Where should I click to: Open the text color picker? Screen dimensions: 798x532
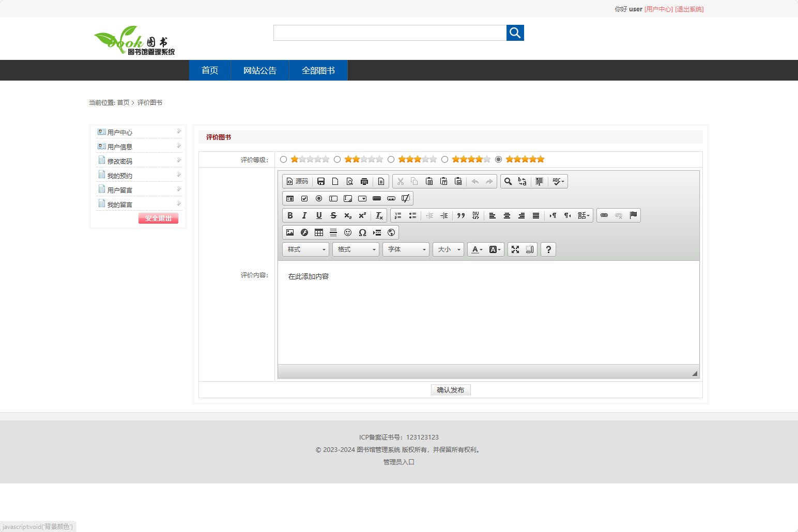[477, 249]
